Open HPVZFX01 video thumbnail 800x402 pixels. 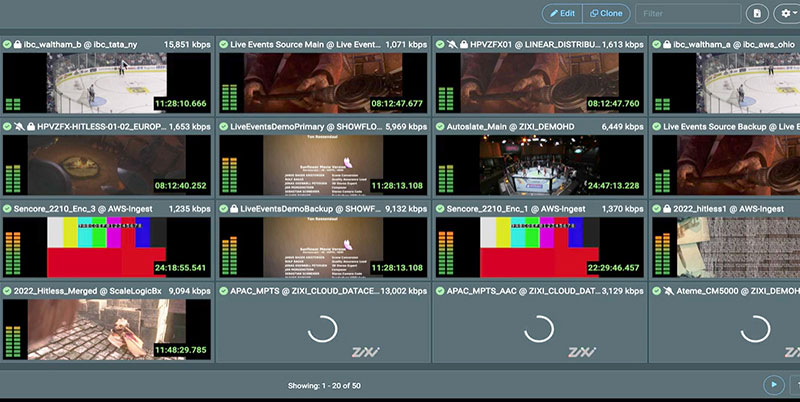pos(539,83)
